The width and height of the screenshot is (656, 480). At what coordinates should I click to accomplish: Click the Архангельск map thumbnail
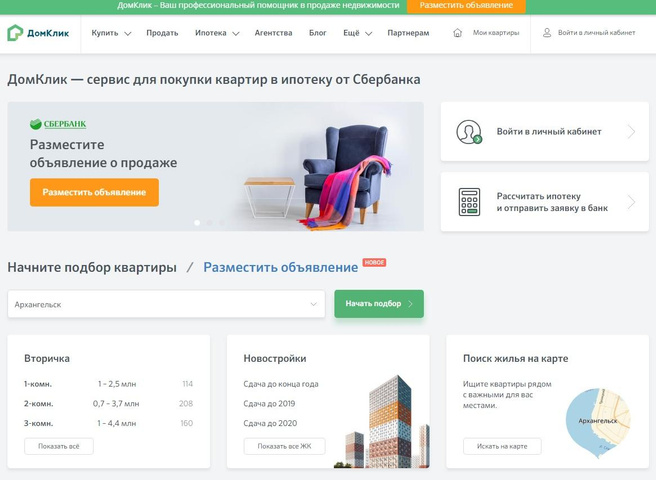598,421
